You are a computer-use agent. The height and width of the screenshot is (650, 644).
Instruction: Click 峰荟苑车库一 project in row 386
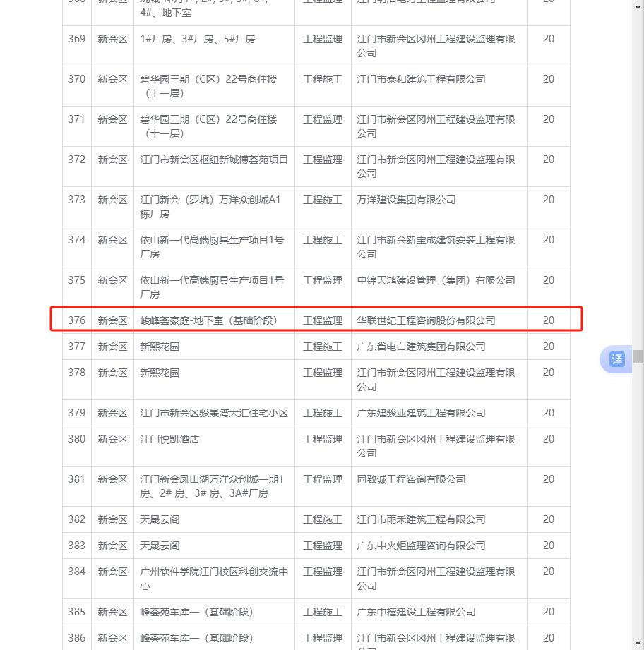196,637
